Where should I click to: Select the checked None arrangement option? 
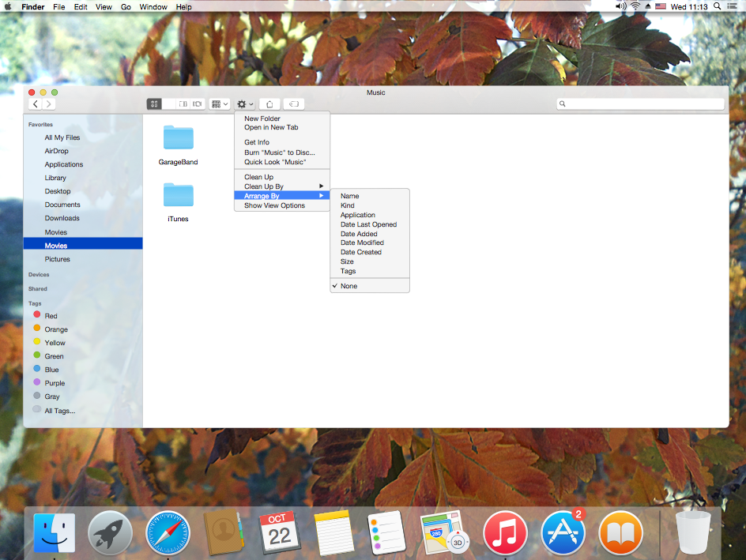click(x=349, y=285)
